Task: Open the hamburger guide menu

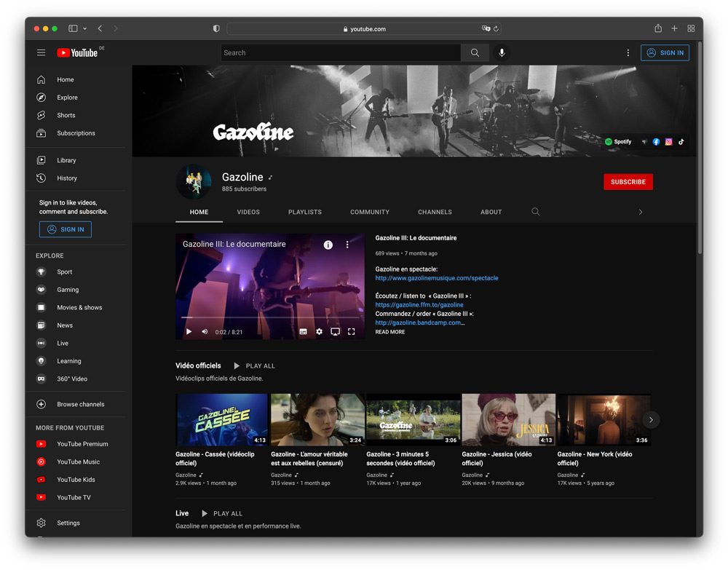Action: 41,52
